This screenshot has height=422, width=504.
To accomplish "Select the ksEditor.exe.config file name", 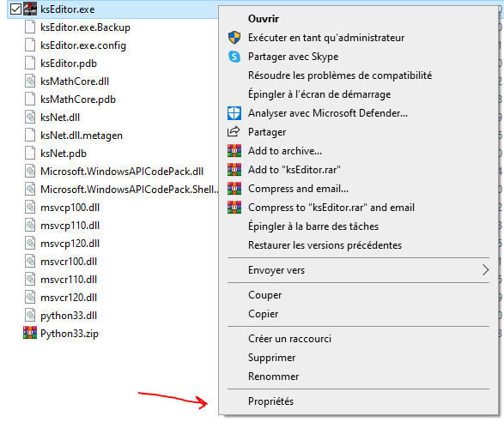I will [83, 45].
